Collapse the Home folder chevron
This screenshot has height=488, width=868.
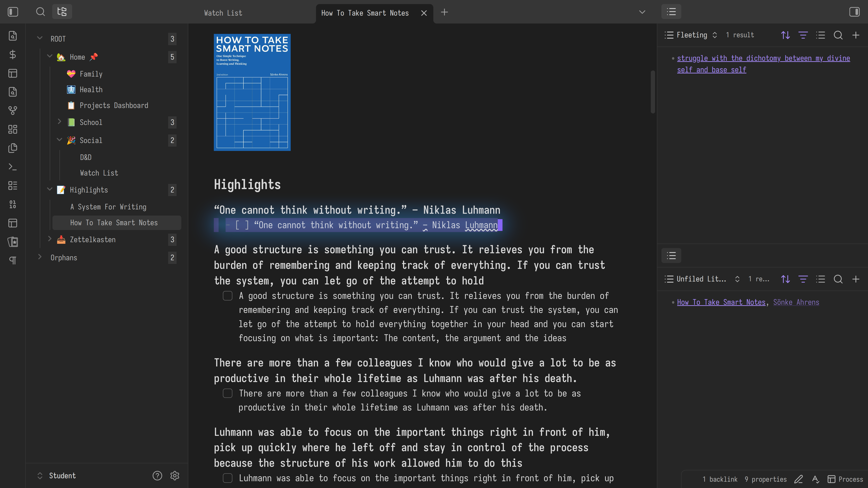coord(50,56)
